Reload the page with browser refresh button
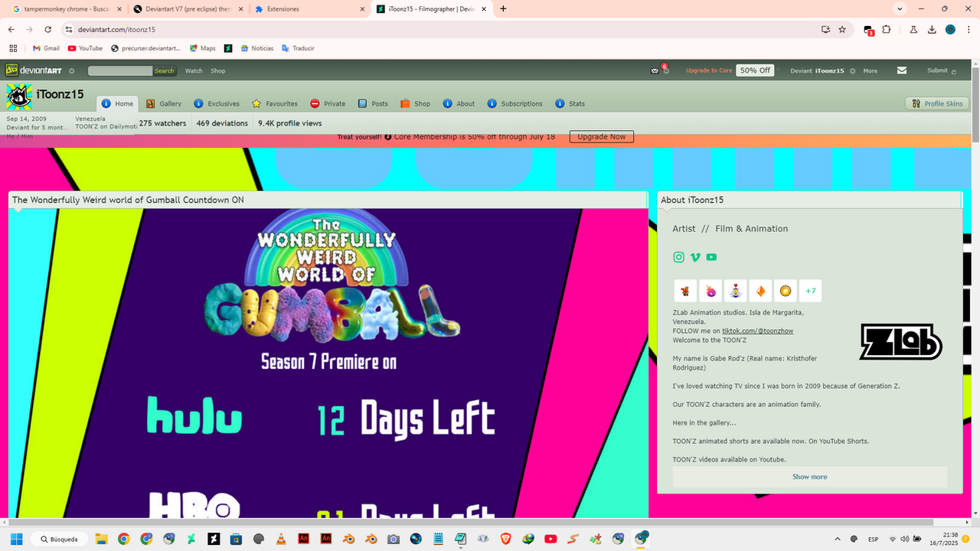The width and height of the screenshot is (980, 551). click(x=47, y=29)
